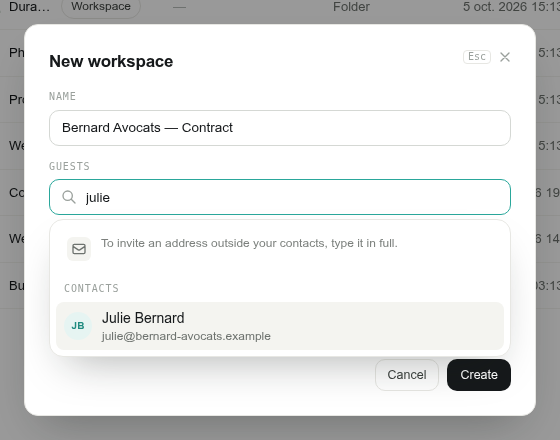Click the Workspace tag in background list
This screenshot has width=560, height=440.
[x=101, y=6]
